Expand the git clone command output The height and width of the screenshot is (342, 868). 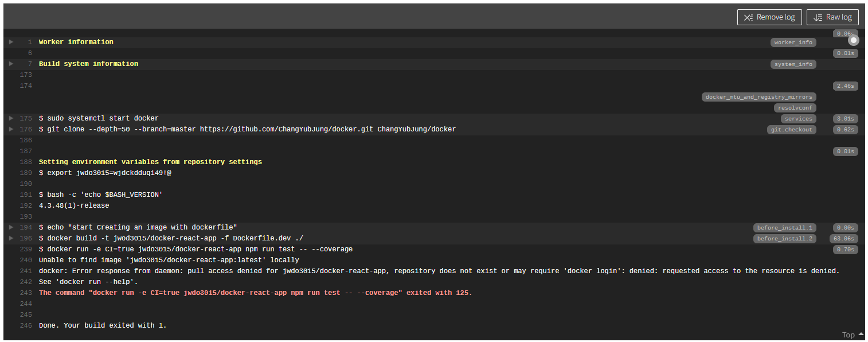(x=11, y=129)
